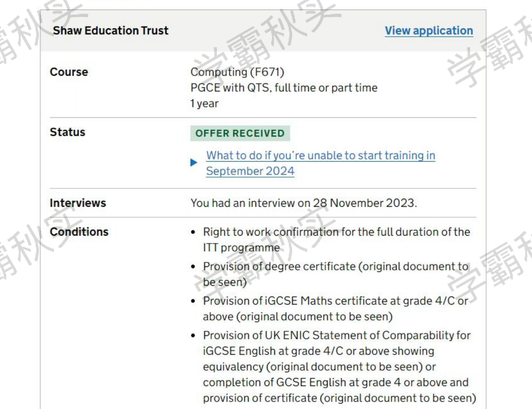Click the bullet beside the Right to work condition
Image resolution: width=532 pixels, height=409 pixels.
[x=193, y=232]
